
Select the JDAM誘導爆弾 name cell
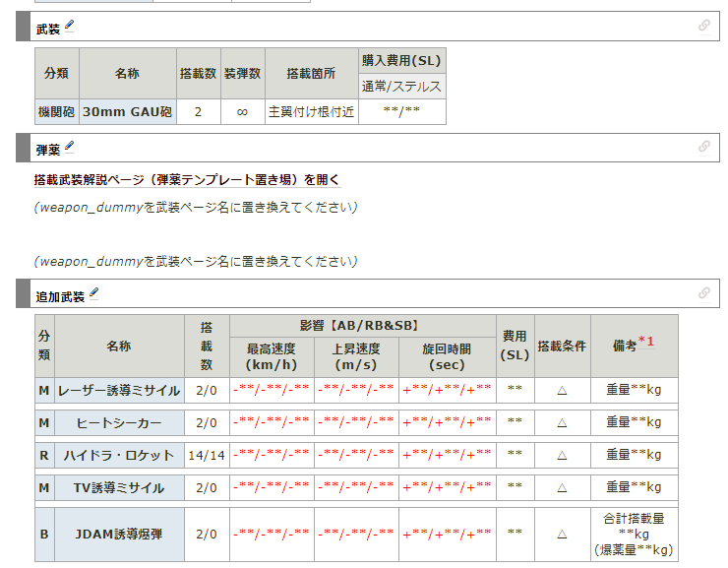coord(119,534)
